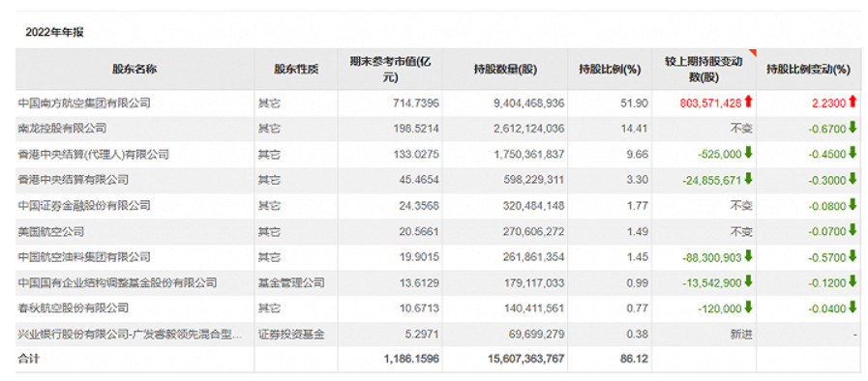Click the total market value 1,186.1596
Image resolution: width=868 pixels, height=381 pixels.
tap(411, 359)
